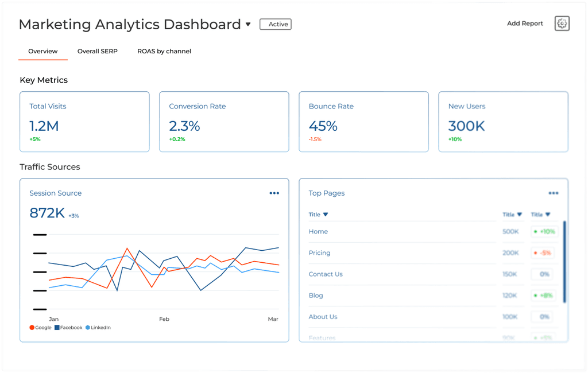Click the Top Pages vertical scrollbar

click(564, 261)
